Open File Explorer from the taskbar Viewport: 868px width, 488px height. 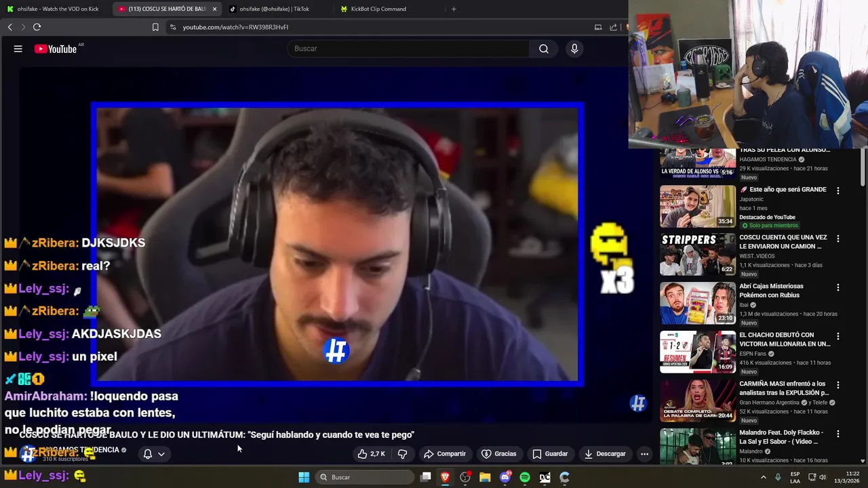[485, 477]
